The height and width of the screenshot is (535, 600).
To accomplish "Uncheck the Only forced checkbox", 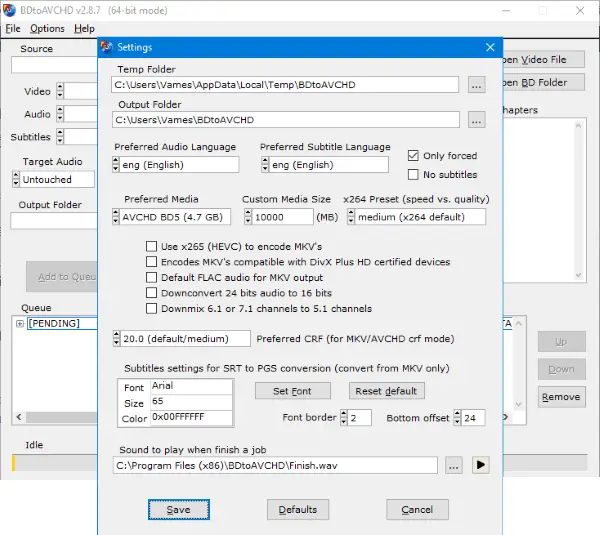I will click(x=413, y=156).
